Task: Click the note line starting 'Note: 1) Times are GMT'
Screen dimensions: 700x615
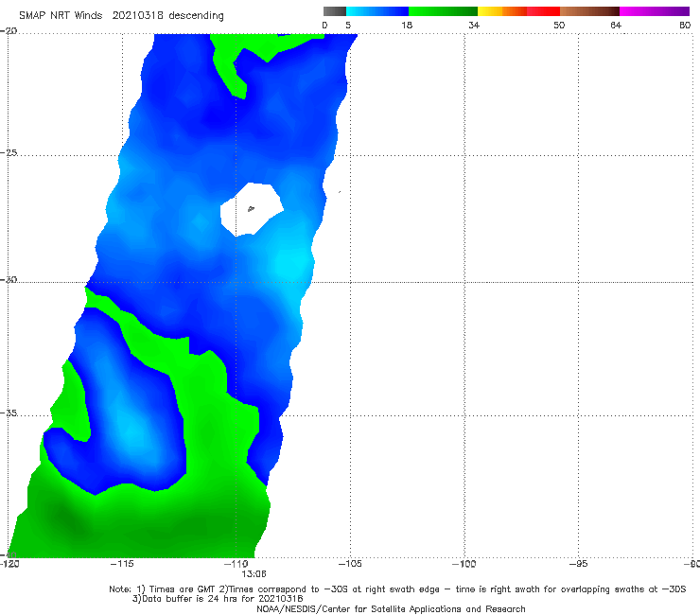Action: pos(397,589)
